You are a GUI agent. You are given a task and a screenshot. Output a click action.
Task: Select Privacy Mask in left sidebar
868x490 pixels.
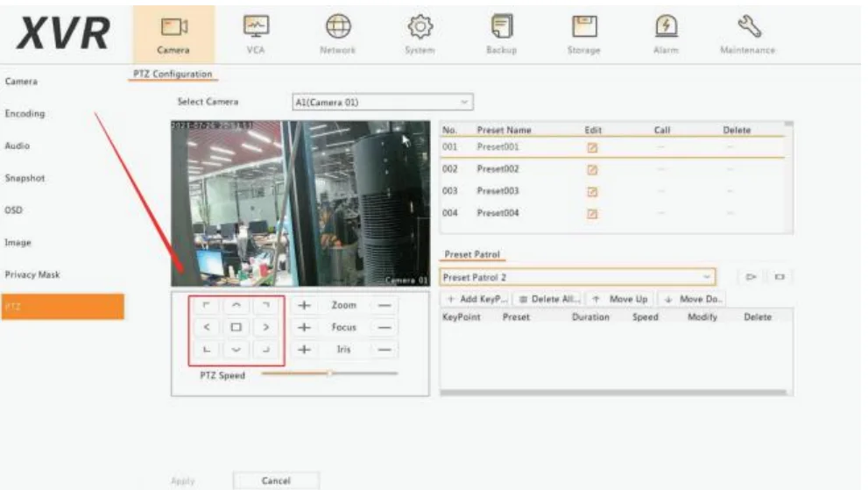point(32,274)
